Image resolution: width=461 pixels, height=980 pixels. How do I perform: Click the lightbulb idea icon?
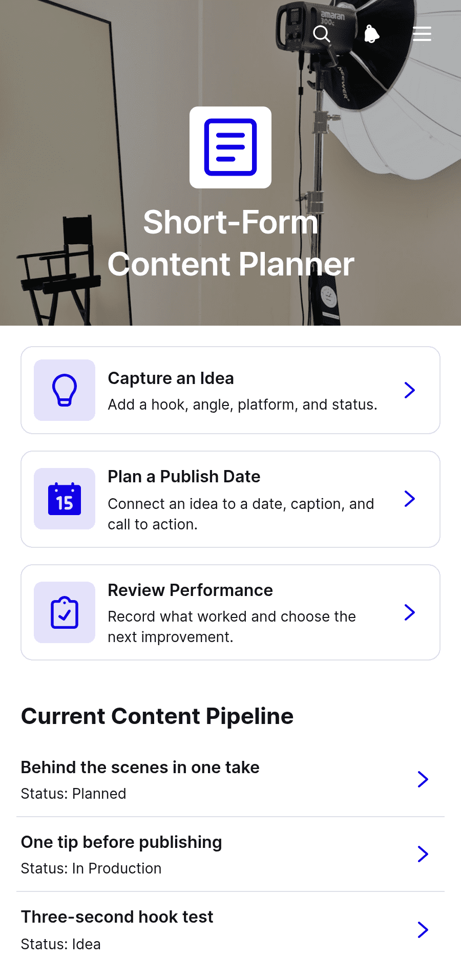coord(65,390)
